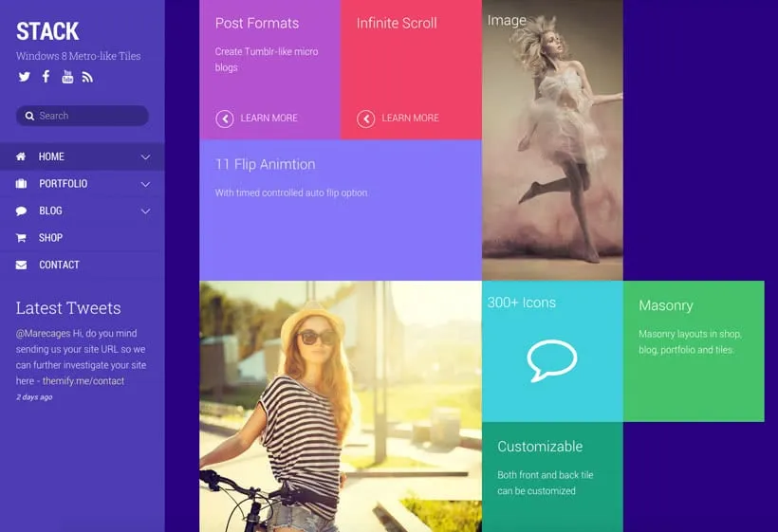The image size is (778, 532).
Task: Click the shopping cart icon beside Shop
Action: [x=21, y=237]
